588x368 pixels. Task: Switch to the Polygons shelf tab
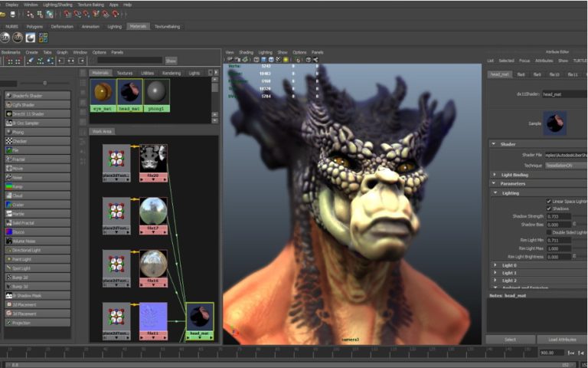coord(34,27)
